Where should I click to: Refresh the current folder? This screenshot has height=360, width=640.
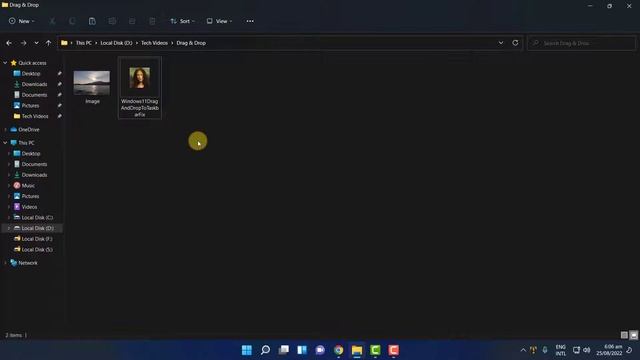tap(515, 43)
